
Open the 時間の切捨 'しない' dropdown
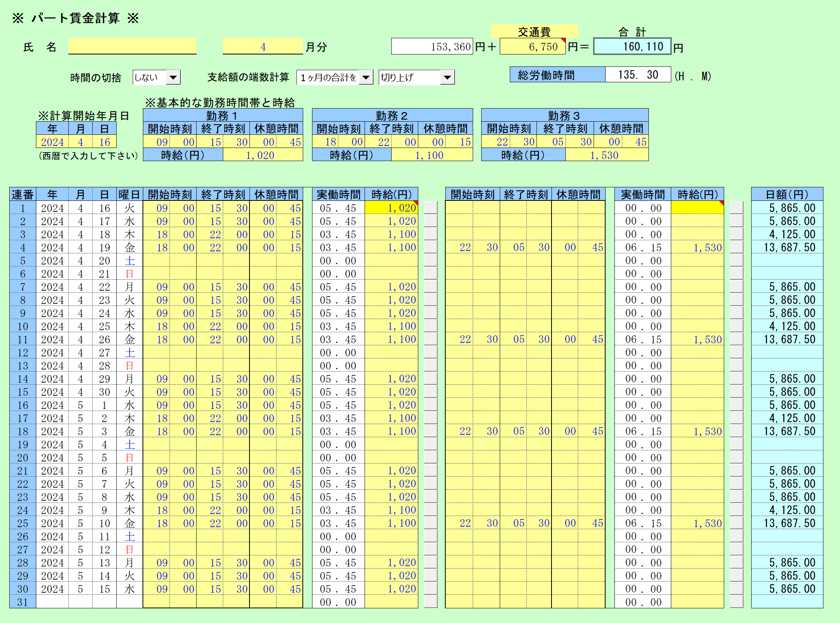tap(173, 78)
